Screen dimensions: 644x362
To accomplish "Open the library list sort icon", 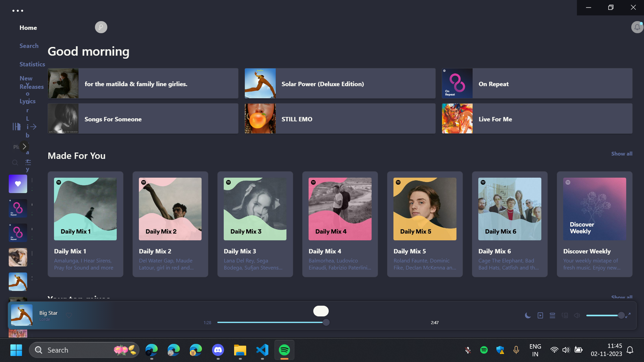I will [x=28, y=163].
